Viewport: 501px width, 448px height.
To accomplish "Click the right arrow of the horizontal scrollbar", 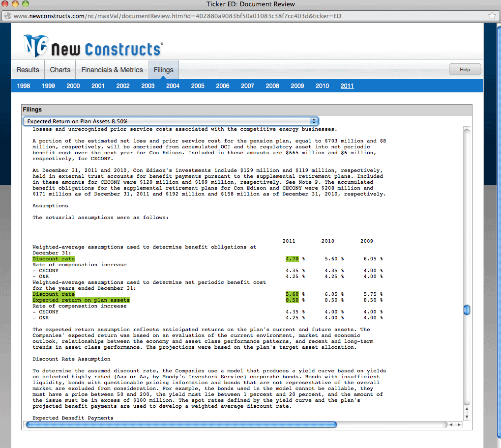I will 459,425.
